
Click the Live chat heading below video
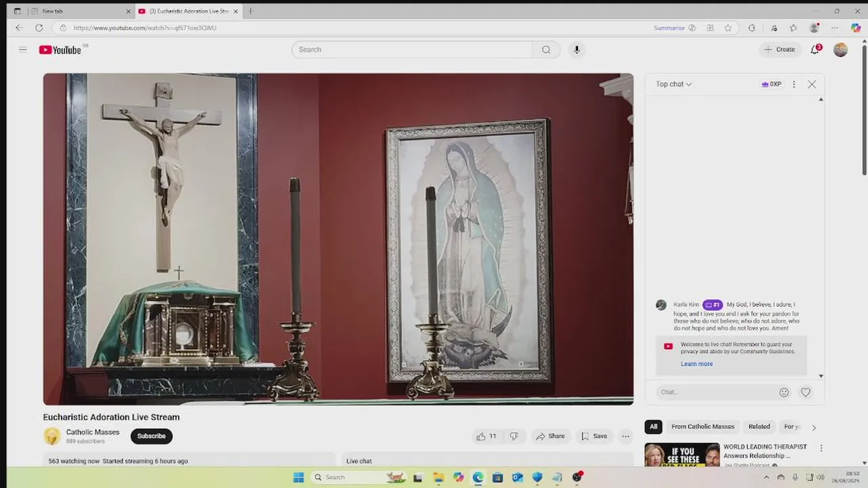click(x=359, y=461)
